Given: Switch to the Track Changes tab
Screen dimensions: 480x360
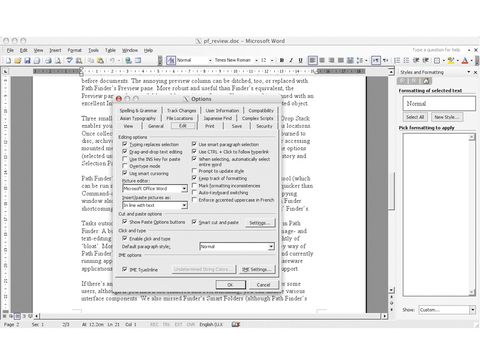Looking at the screenshot, I should coord(182,110).
